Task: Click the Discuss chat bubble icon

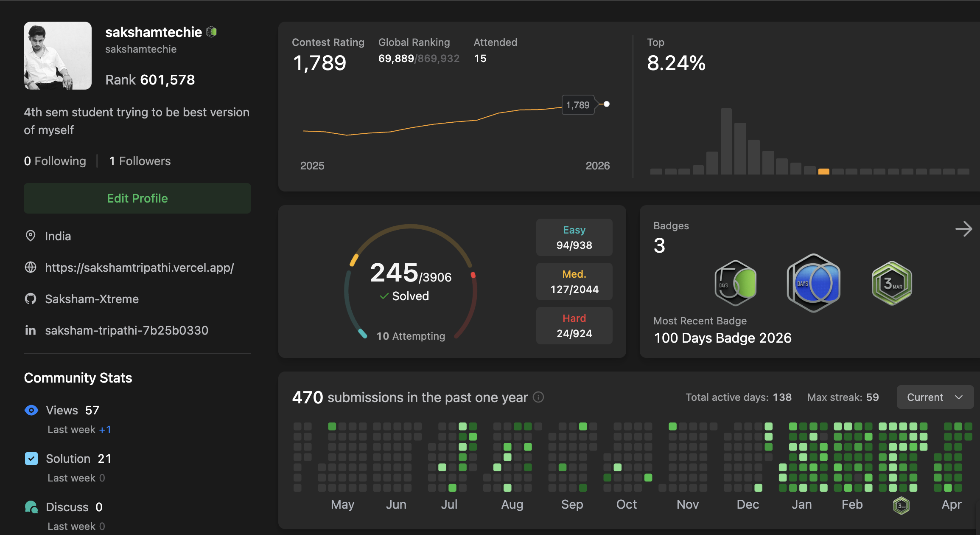Action: 31,507
